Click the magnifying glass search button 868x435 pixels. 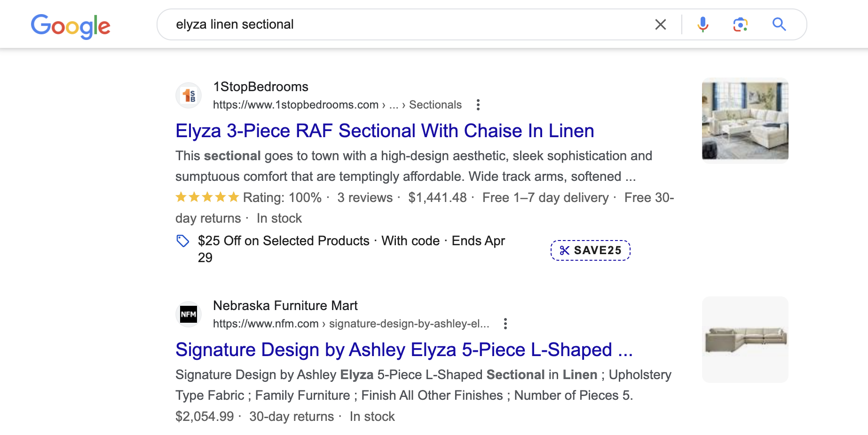(779, 24)
